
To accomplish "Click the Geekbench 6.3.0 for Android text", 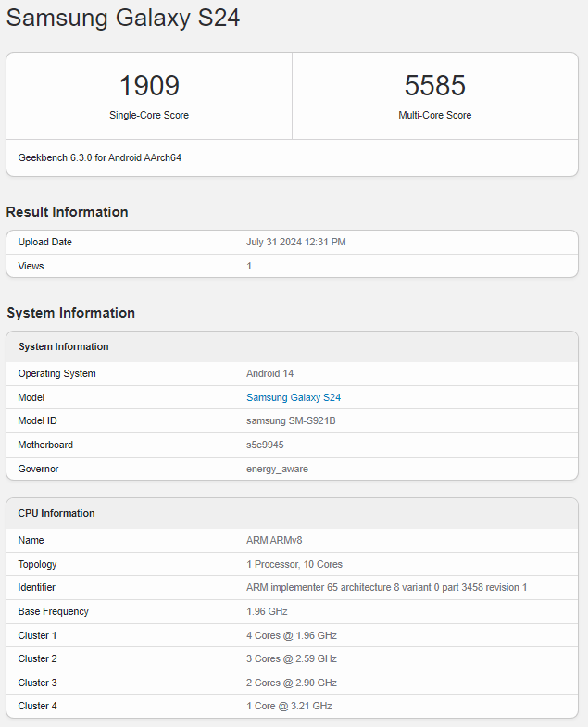I will [100, 157].
